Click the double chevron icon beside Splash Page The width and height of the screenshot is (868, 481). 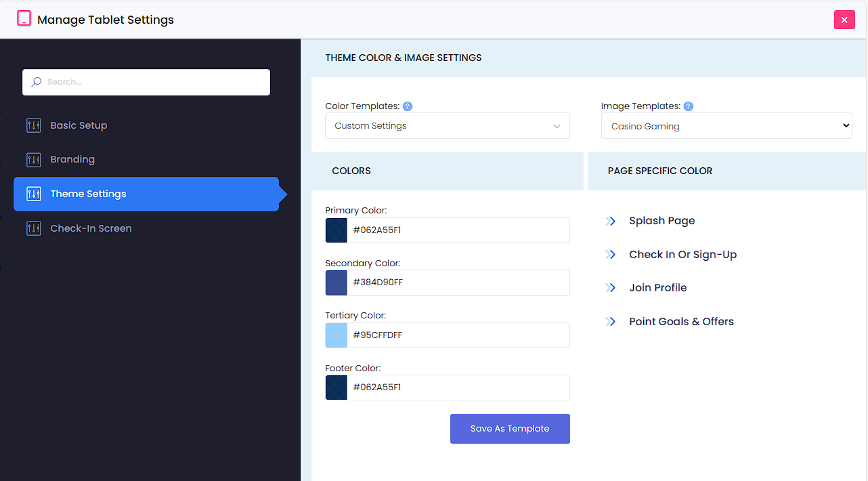click(x=611, y=221)
